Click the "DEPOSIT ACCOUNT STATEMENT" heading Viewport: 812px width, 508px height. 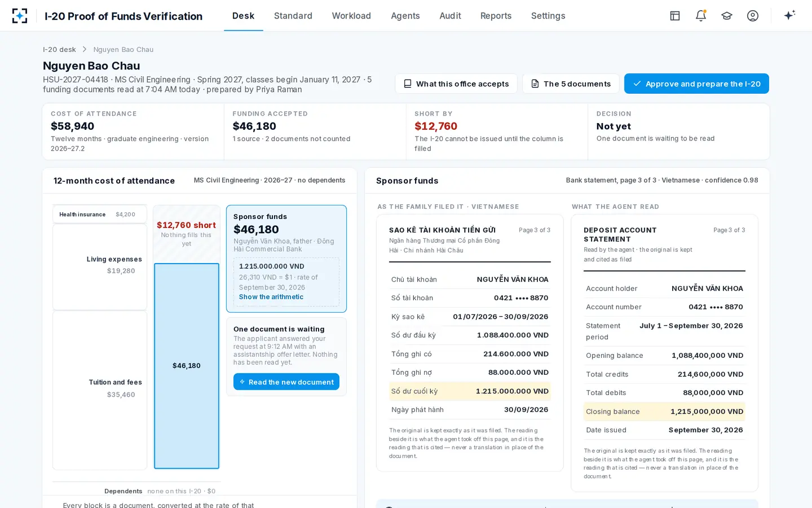coord(620,235)
